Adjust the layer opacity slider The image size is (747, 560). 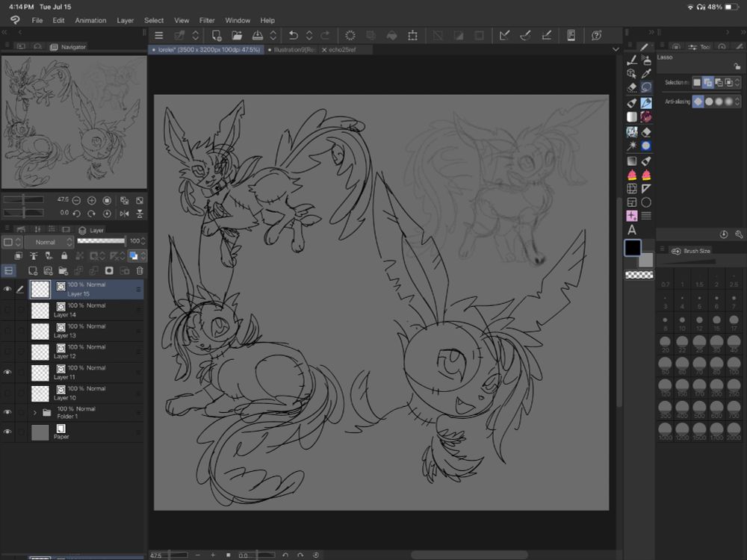(x=101, y=241)
